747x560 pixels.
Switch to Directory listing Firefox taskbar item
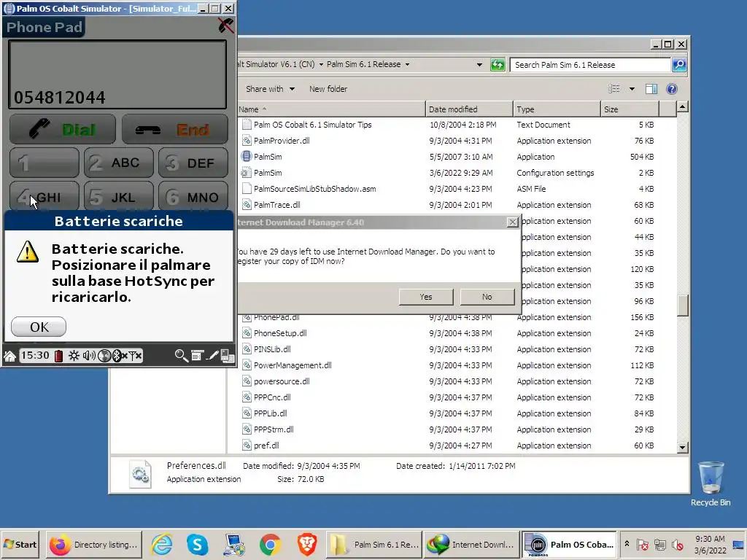tap(94, 544)
